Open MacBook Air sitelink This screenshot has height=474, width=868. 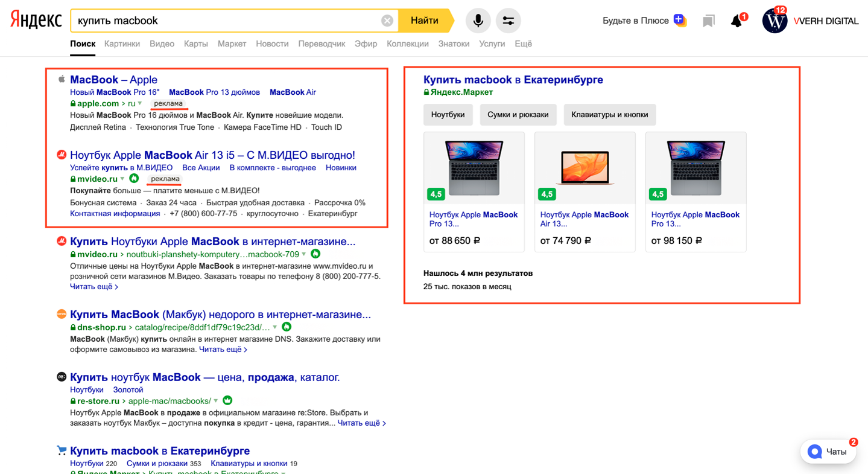(293, 92)
